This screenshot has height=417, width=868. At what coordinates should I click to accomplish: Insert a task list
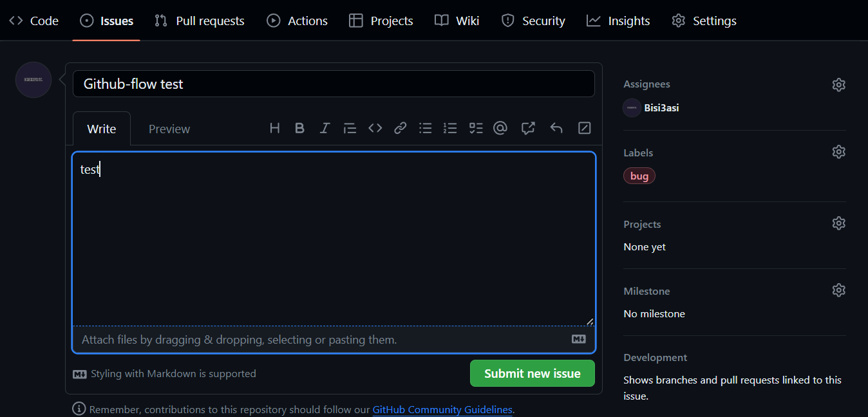tap(476, 128)
